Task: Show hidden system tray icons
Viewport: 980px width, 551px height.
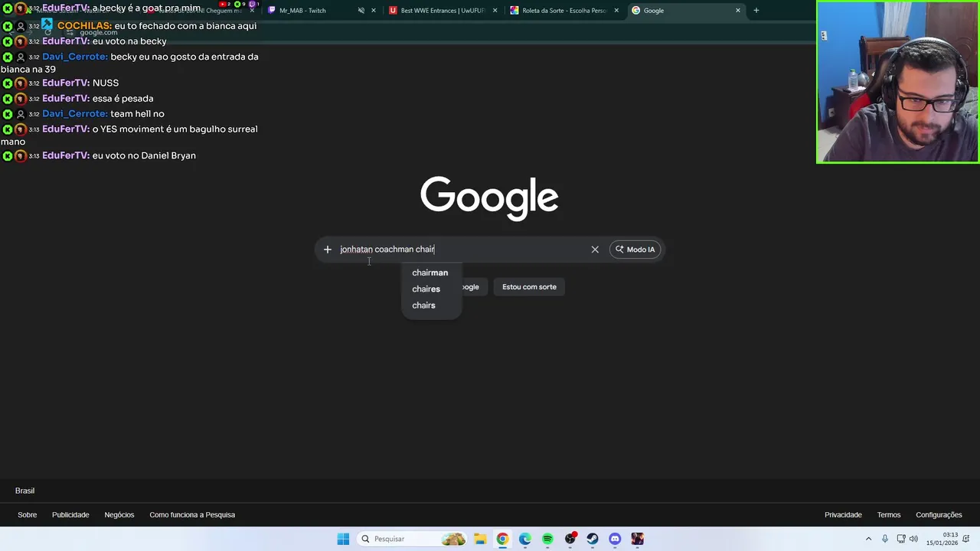Action: 868,539
